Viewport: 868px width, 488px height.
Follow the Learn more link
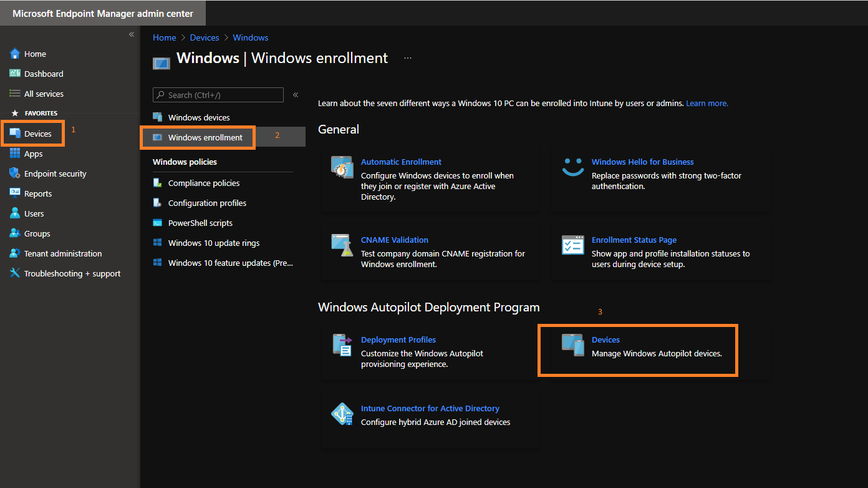(707, 103)
